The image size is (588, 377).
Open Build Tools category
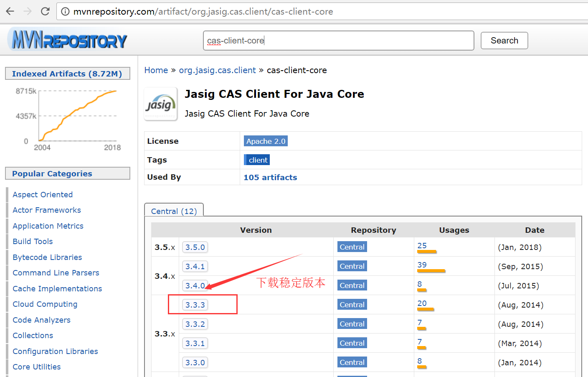[x=33, y=241]
